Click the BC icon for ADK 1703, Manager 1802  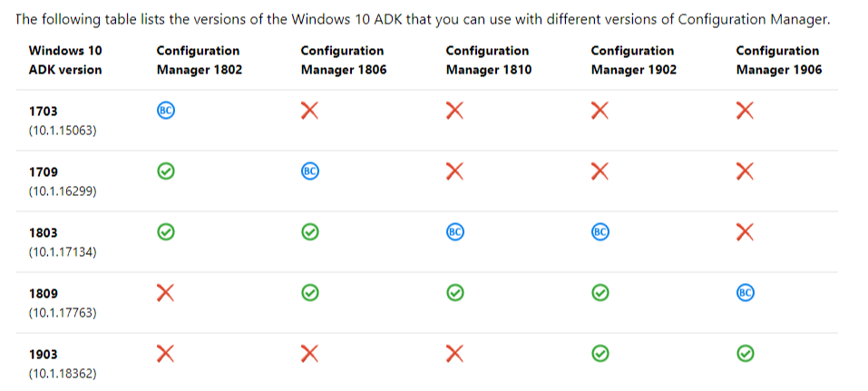pos(166,110)
